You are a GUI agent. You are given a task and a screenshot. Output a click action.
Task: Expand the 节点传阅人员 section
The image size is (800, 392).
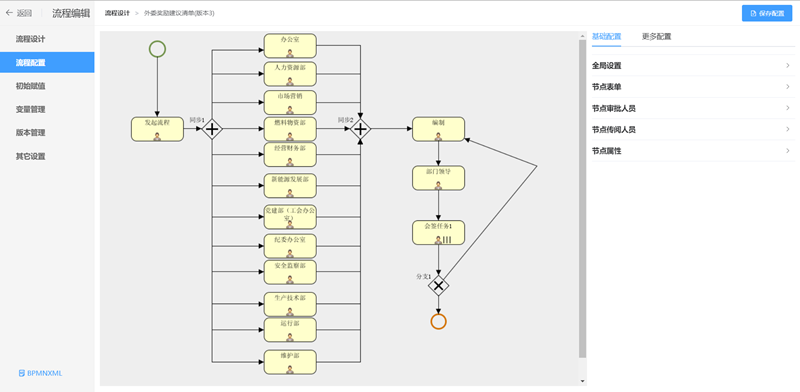pos(693,130)
